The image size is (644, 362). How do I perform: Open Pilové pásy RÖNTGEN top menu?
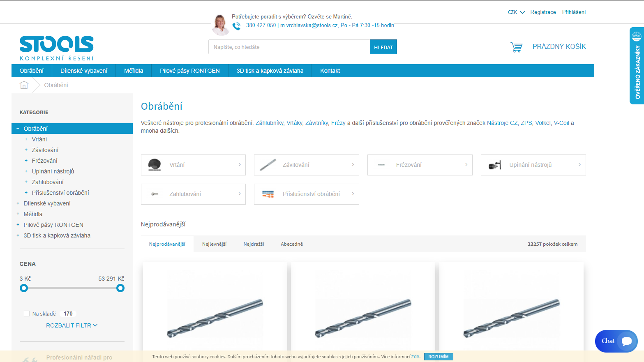coord(190,71)
